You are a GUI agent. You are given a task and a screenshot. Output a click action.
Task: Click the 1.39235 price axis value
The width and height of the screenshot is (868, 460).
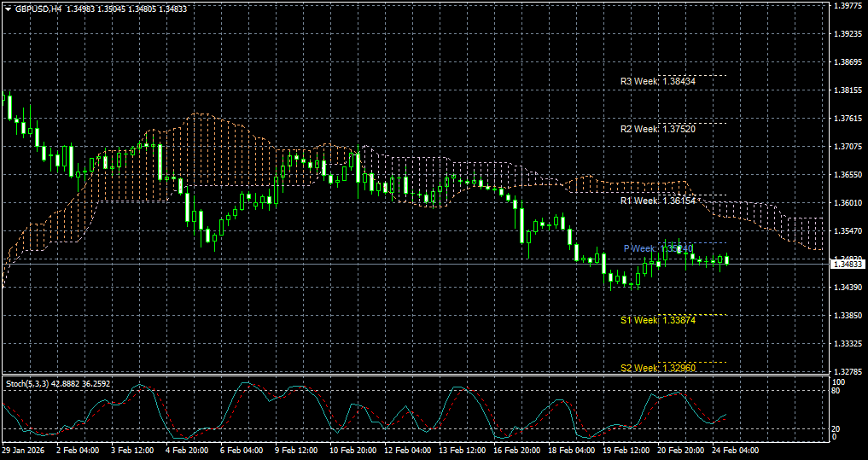pyautogui.click(x=848, y=34)
